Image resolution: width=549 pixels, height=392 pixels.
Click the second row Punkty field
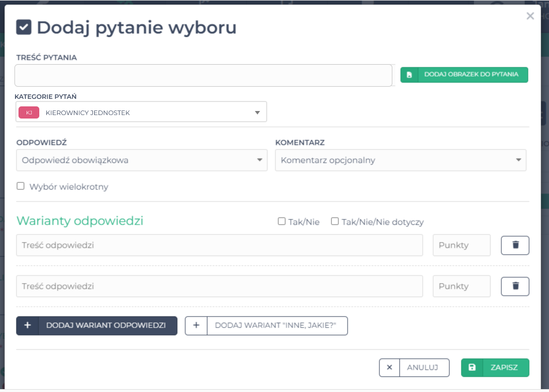[461, 286]
